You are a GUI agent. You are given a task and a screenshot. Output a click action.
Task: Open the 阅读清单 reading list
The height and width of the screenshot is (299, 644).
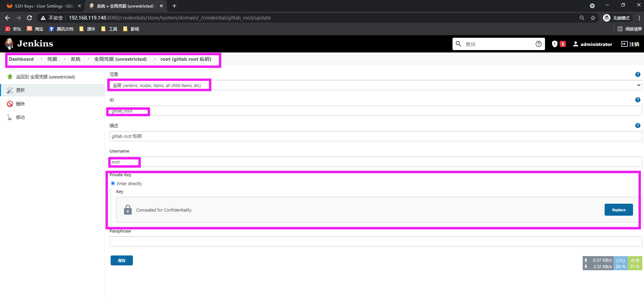[x=630, y=29]
